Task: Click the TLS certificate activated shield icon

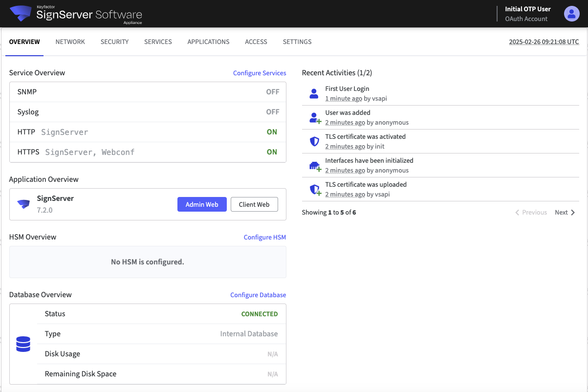Action: (x=315, y=142)
